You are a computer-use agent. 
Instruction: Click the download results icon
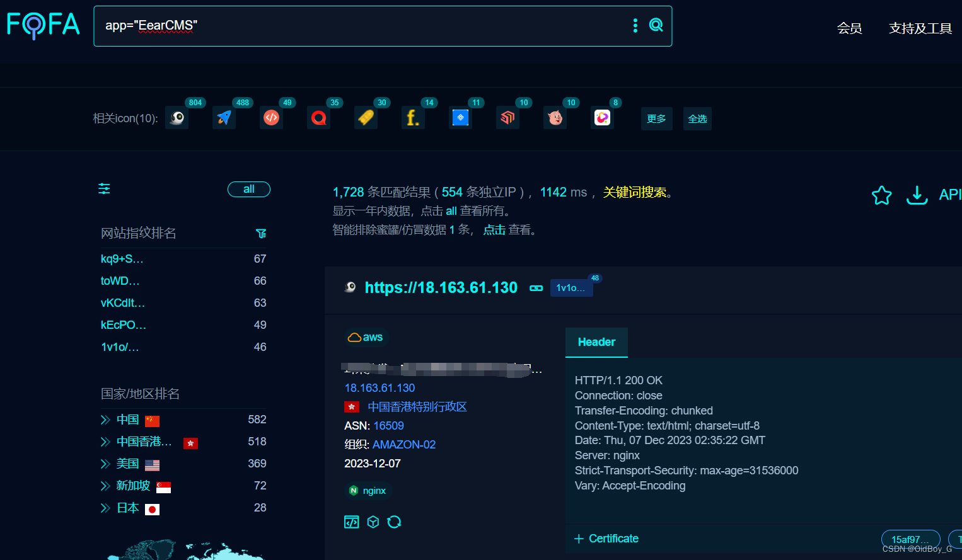(x=917, y=195)
